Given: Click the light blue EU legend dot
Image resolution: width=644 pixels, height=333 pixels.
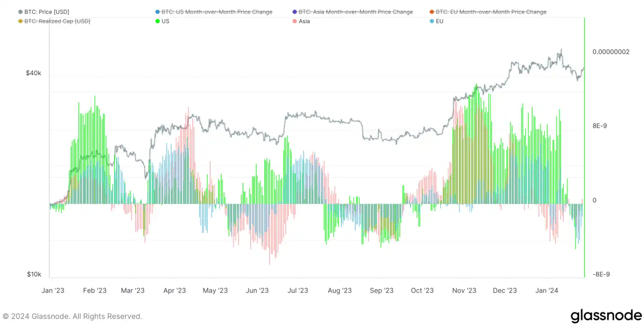Looking at the screenshot, I should tap(432, 21).
